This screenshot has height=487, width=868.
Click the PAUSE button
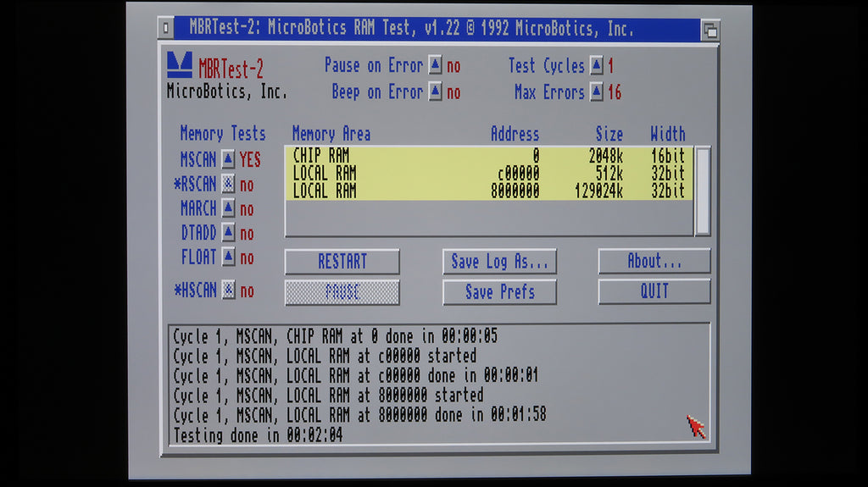click(342, 292)
